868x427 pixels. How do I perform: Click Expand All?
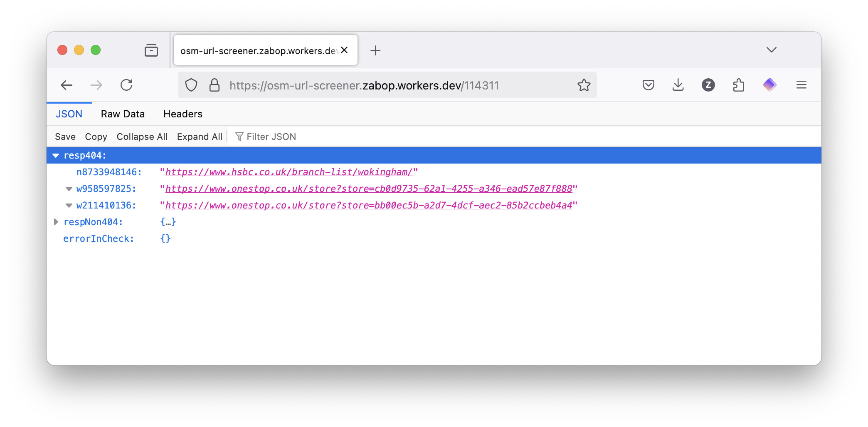click(x=200, y=137)
